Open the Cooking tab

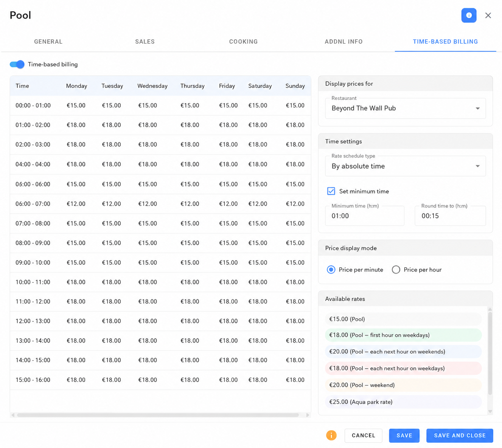(243, 42)
